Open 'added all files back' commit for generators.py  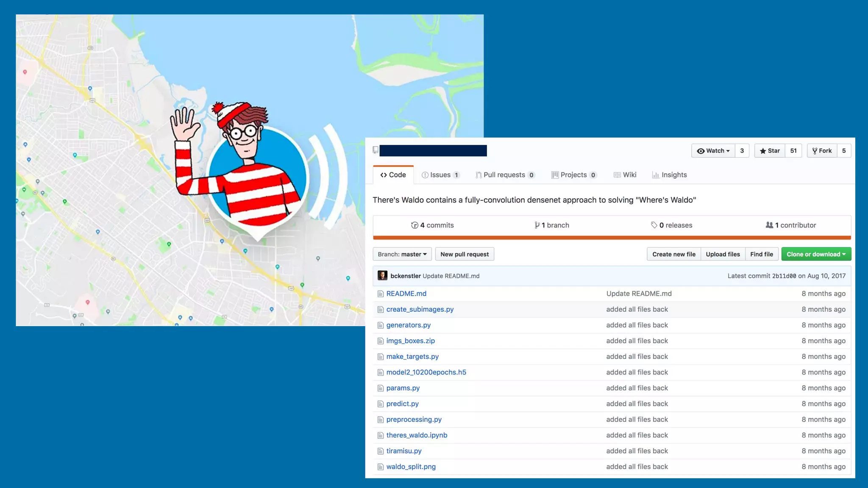click(637, 325)
